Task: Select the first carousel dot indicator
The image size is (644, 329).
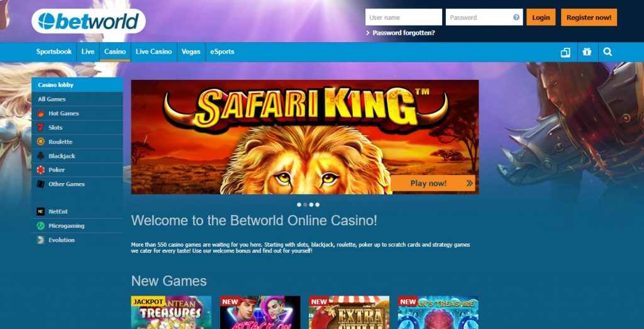Action: pos(299,204)
